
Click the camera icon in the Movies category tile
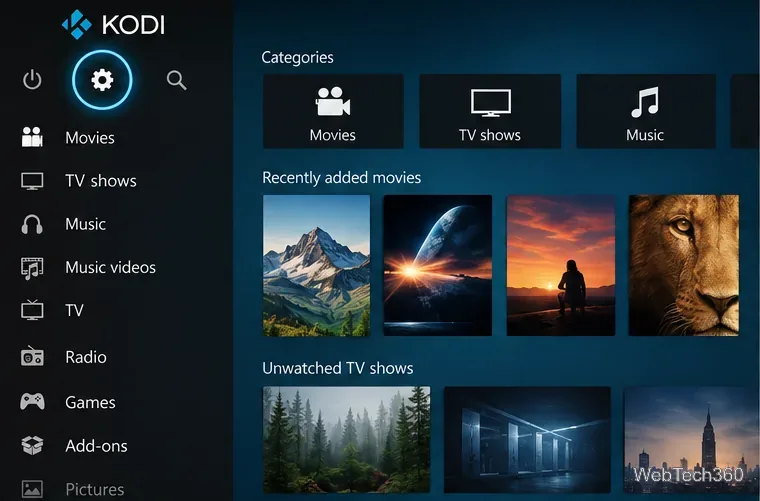tap(332, 102)
